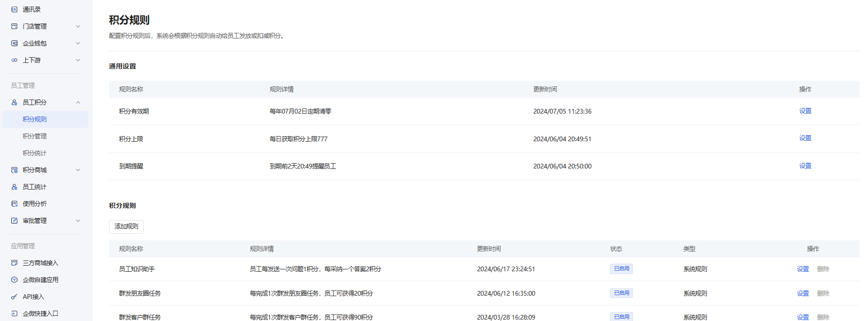The height and width of the screenshot is (321, 868).
Task: Click 设置 for 群发客户群任务 rule
Action: click(x=803, y=317)
